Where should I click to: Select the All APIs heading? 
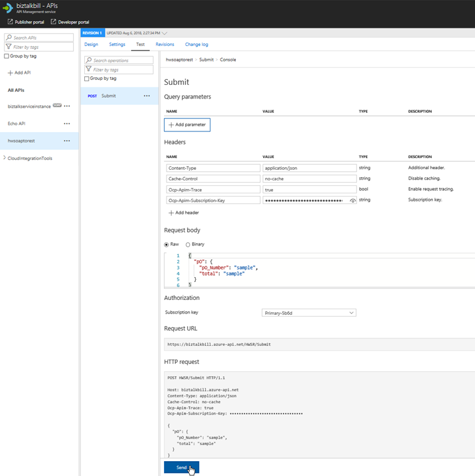coord(15,90)
